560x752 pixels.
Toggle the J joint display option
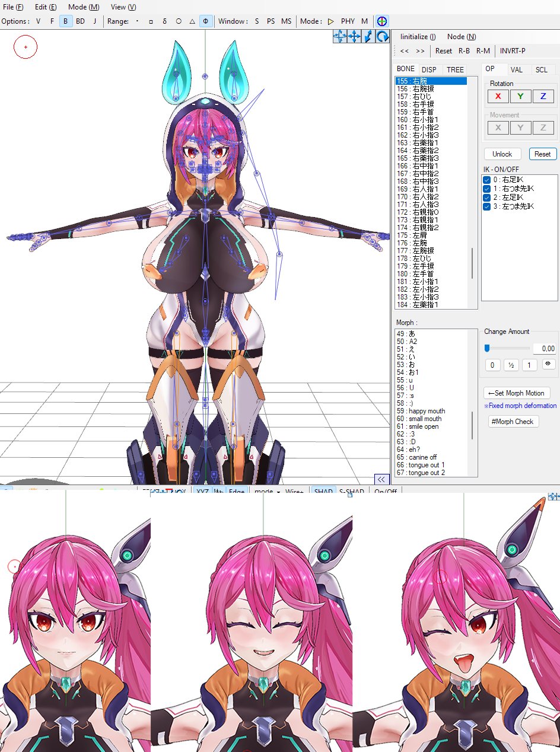coord(94,21)
